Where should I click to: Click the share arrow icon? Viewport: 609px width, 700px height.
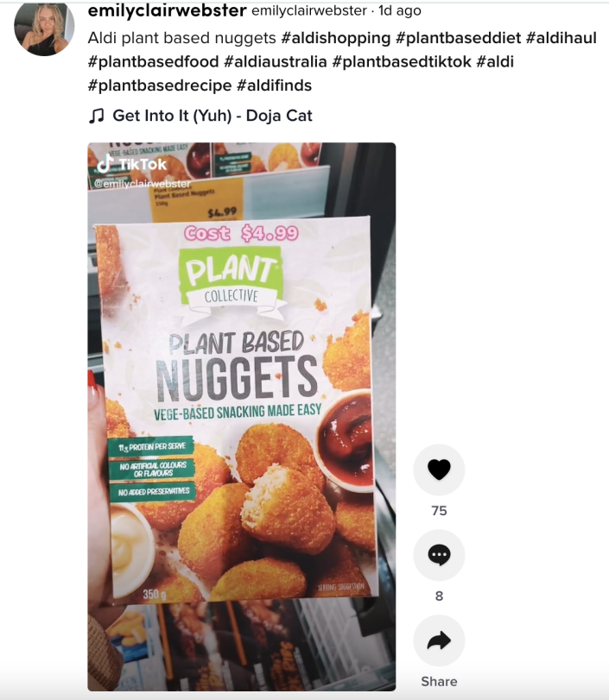[439, 640]
